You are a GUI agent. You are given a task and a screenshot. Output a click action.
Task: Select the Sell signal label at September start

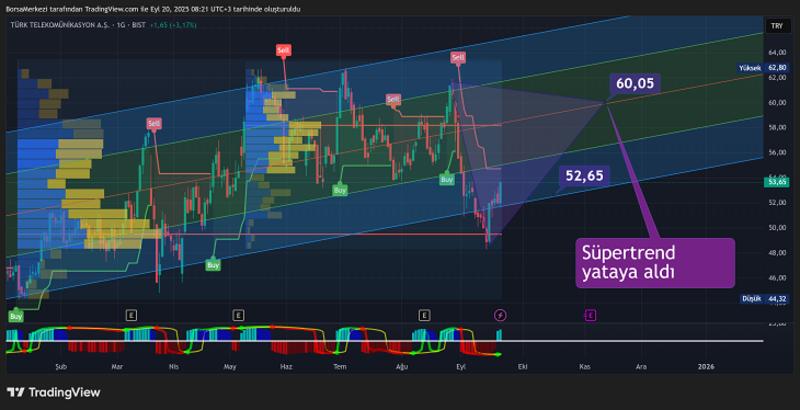458,57
